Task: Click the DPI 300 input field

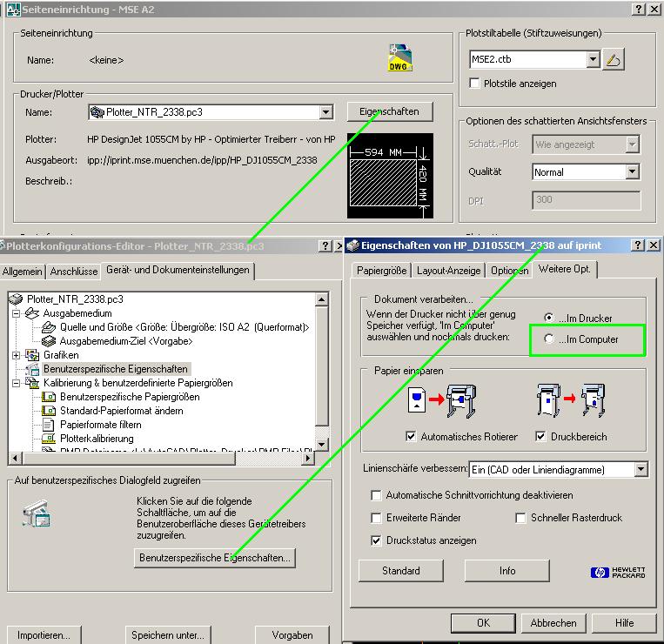Action: (x=586, y=200)
